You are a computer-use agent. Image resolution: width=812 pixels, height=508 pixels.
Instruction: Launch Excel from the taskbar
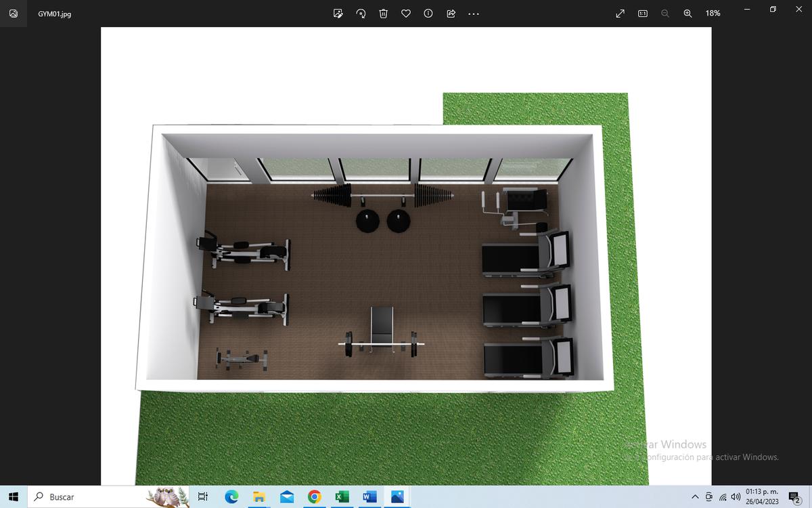tap(342, 497)
